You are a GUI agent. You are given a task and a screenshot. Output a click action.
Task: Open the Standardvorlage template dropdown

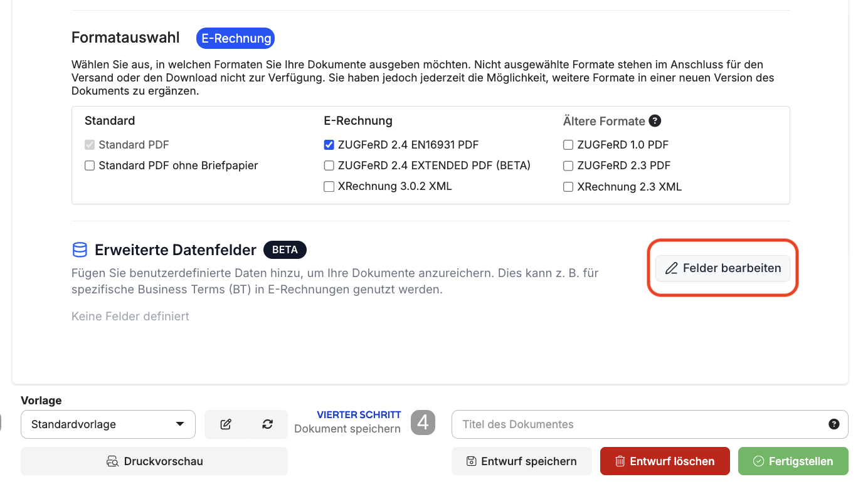(109, 424)
